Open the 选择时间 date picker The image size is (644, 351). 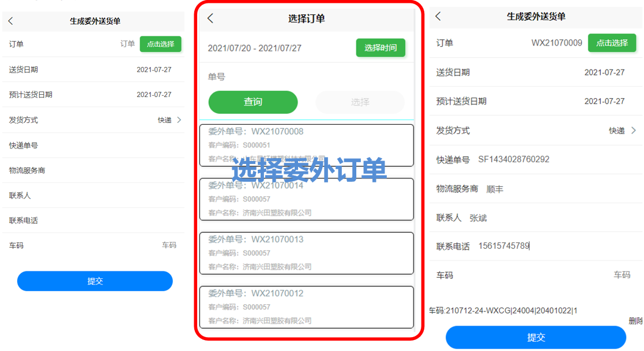pos(381,48)
